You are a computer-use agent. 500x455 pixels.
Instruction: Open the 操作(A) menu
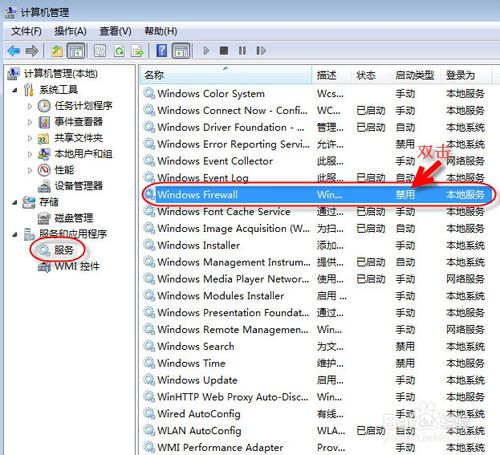pos(70,31)
